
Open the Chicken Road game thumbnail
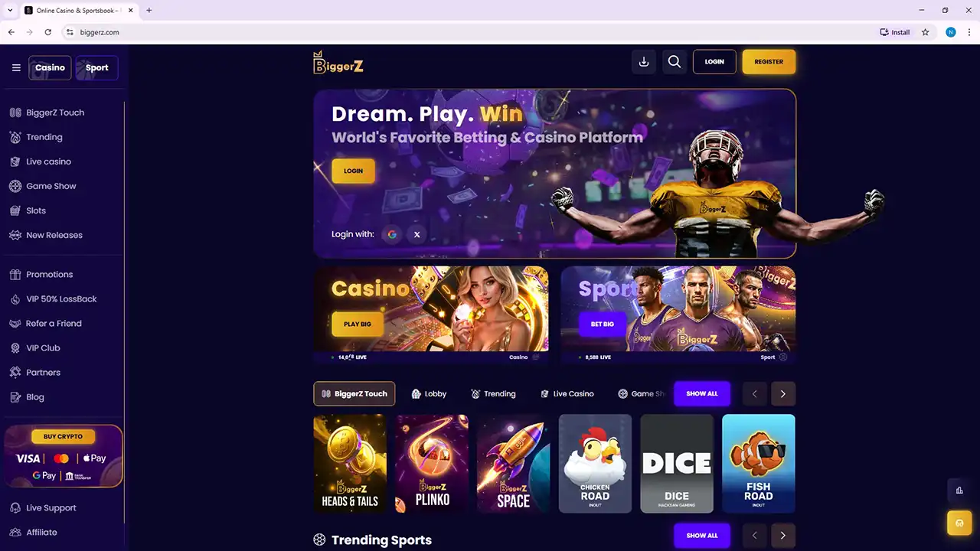[x=595, y=464]
